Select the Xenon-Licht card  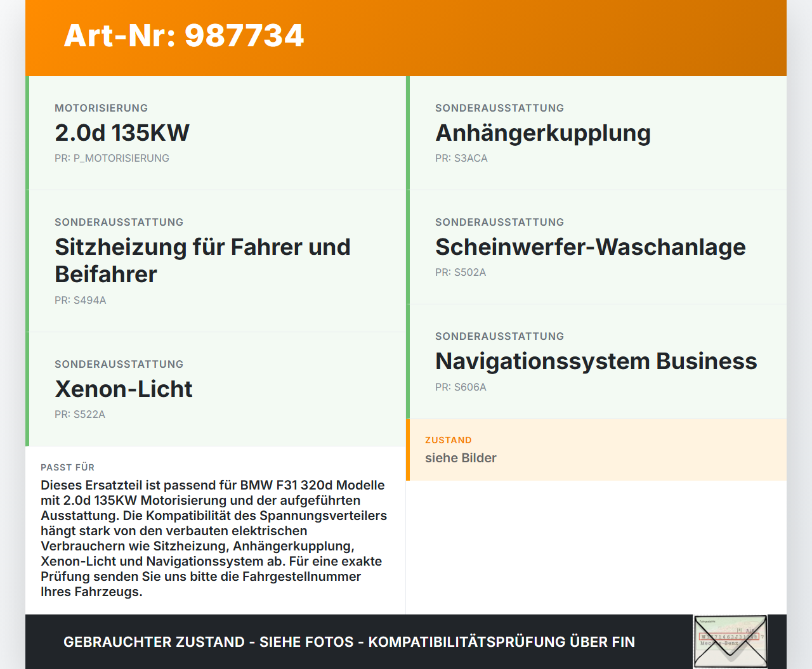point(124,389)
